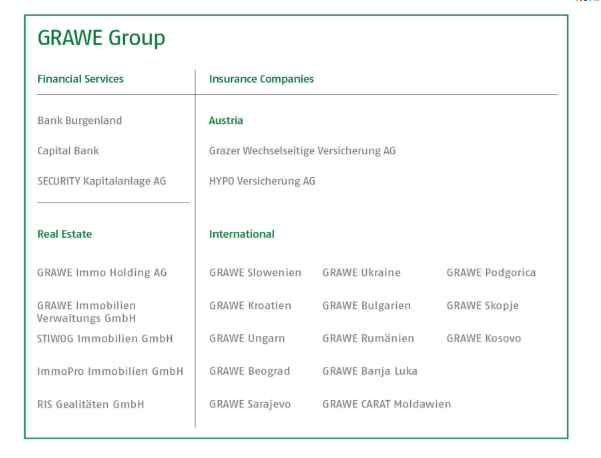Click the Real Estate heading
Image resolution: width=601 pixels, height=458 pixels.
click(64, 234)
